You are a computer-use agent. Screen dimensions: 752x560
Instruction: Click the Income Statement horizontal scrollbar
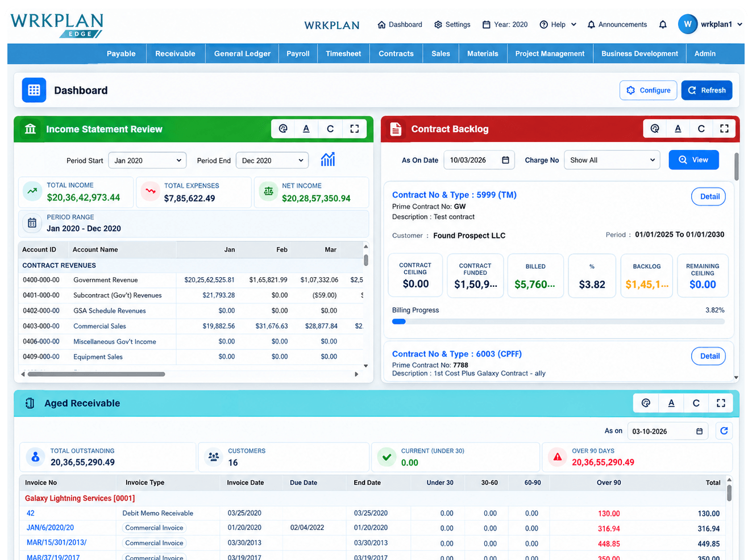tap(97, 374)
